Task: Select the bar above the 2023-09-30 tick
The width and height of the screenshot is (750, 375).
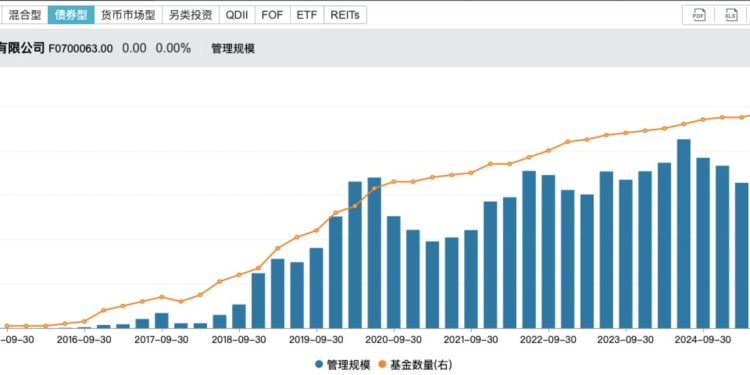Action: [x=626, y=254]
